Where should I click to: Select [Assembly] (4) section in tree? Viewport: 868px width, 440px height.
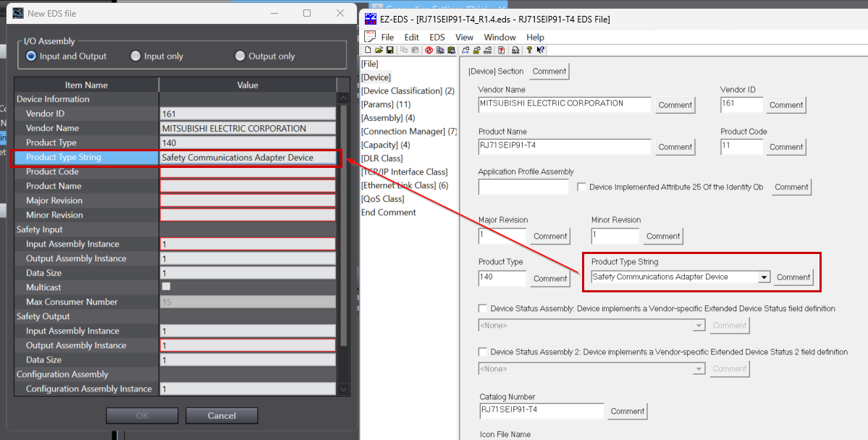387,118
